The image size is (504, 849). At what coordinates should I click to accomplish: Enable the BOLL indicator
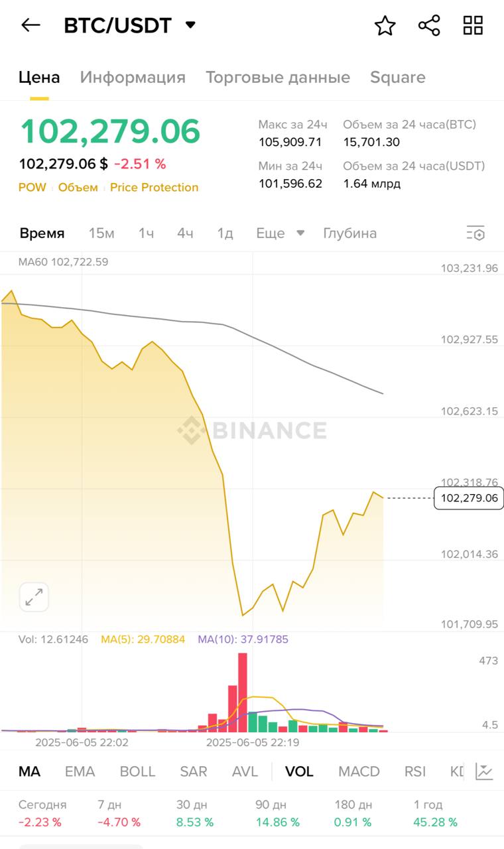click(137, 771)
